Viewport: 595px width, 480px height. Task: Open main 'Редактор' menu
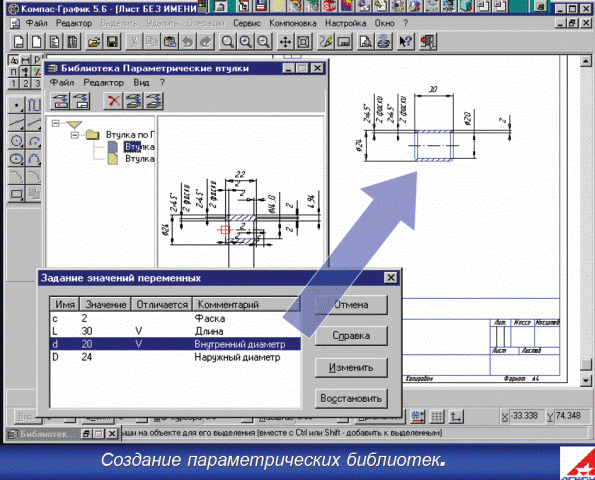tap(74, 23)
